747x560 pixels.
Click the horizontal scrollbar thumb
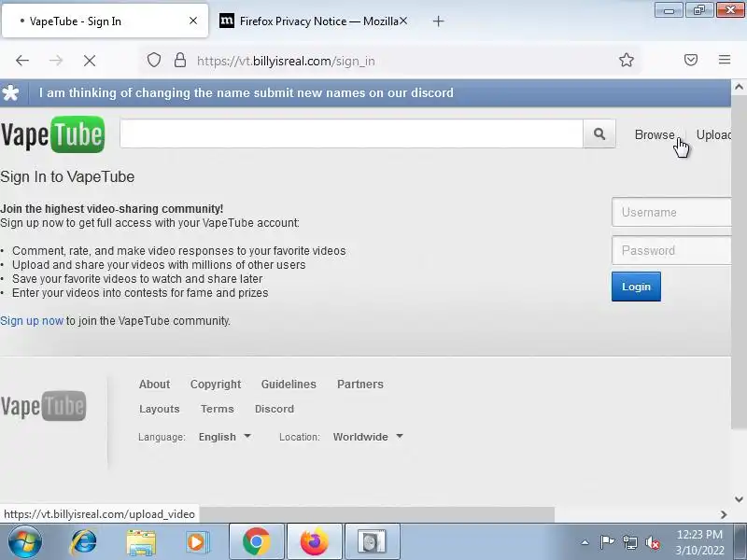[x=376, y=514]
